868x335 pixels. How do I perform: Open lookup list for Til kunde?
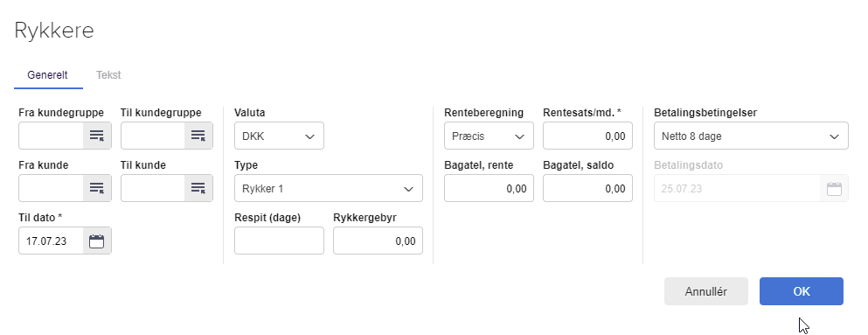coord(198,188)
